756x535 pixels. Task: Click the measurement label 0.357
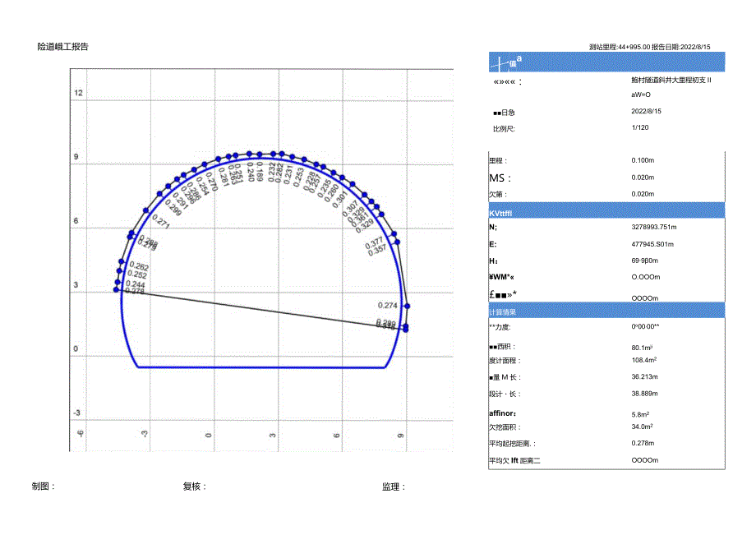[376, 250]
